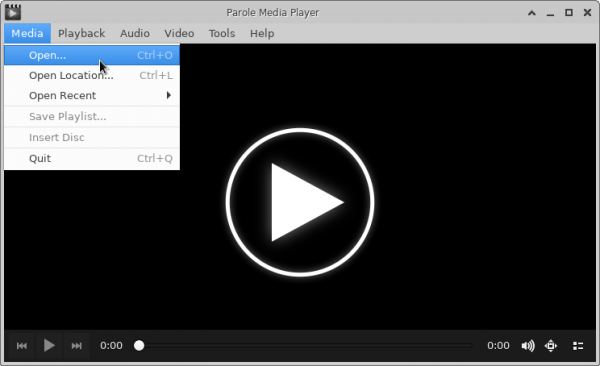Select Open Location... menu entry
Screen dimensions: 600x366
pos(92,75)
